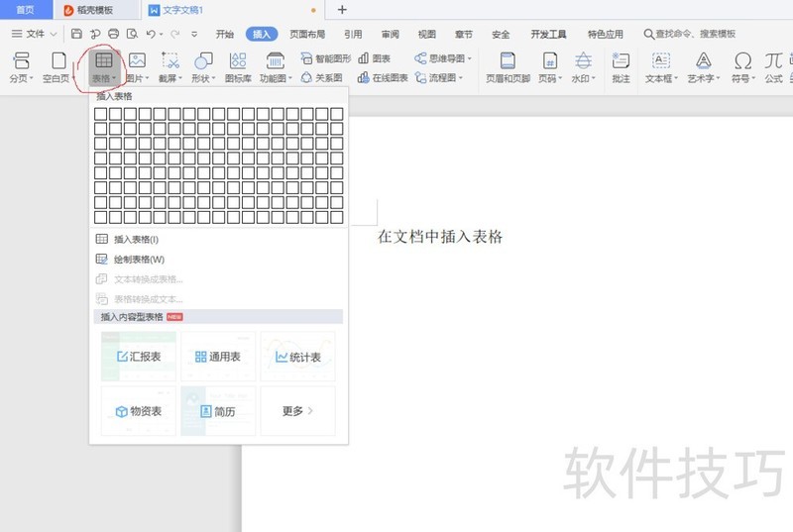Select the 汇报表 template thumbnail
This screenshot has height=532, width=793.
click(139, 357)
